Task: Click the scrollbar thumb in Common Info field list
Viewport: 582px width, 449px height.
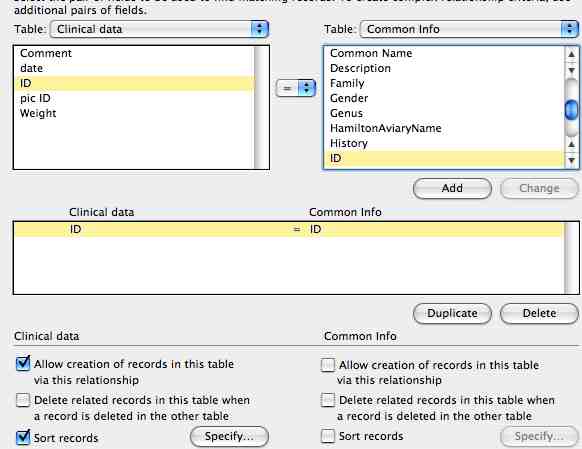Action: click(x=571, y=110)
